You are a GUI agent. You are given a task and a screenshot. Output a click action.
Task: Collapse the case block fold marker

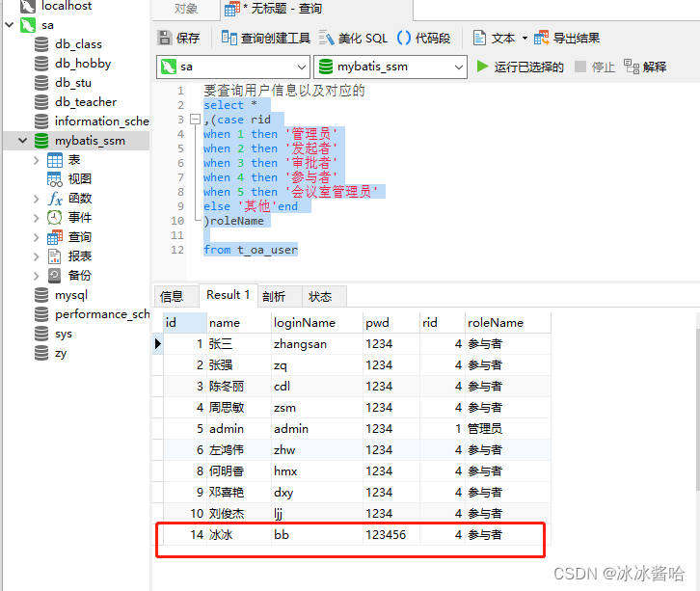coord(195,120)
